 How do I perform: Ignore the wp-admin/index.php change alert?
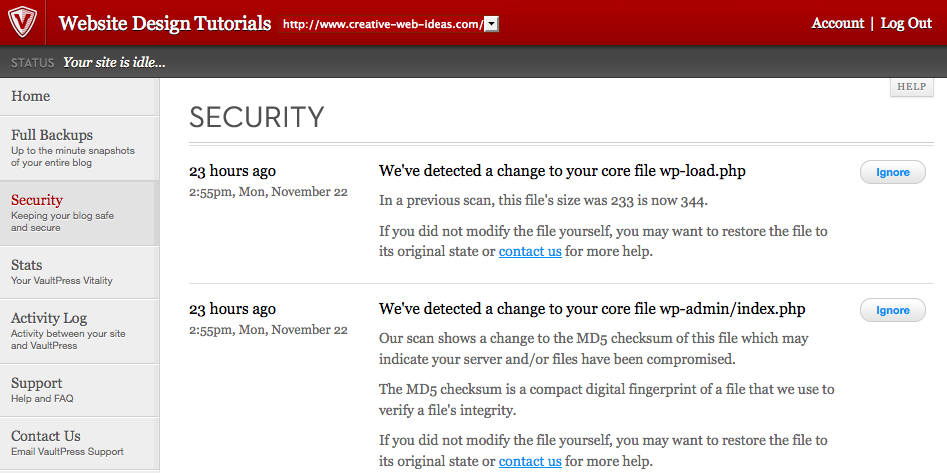893,310
